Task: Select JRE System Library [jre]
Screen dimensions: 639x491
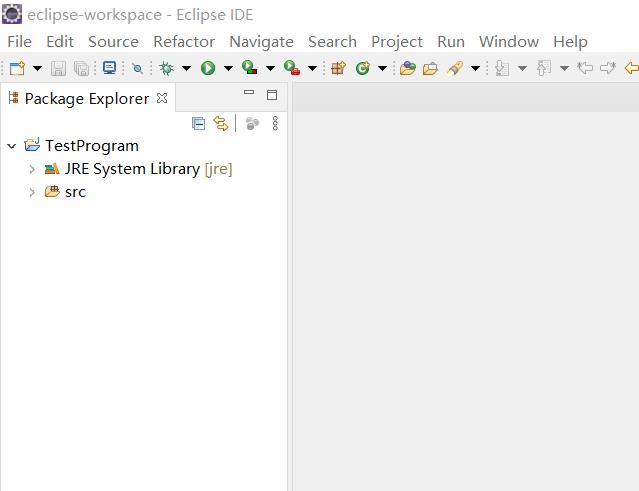Action: click(x=148, y=169)
